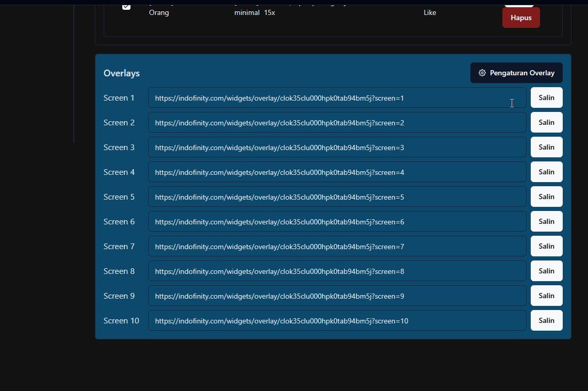The width and height of the screenshot is (588, 391).
Task: Copy the Screen 1 overlay URL with Salin
Action: (x=546, y=97)
